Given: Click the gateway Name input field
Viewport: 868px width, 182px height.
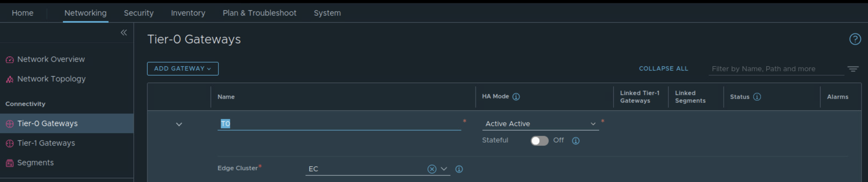Looking at the screenshot, I should point(339,124).
